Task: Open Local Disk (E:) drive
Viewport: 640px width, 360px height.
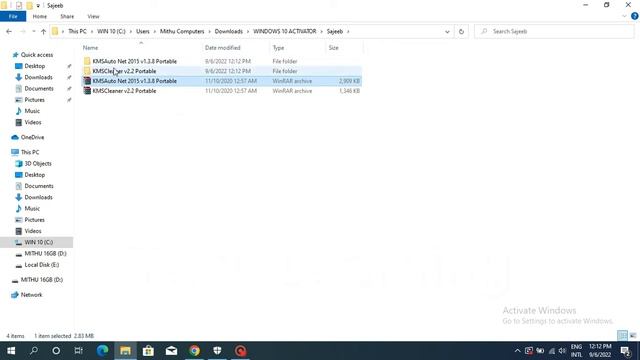Action: pyautogui.click(x=42, y=265)
